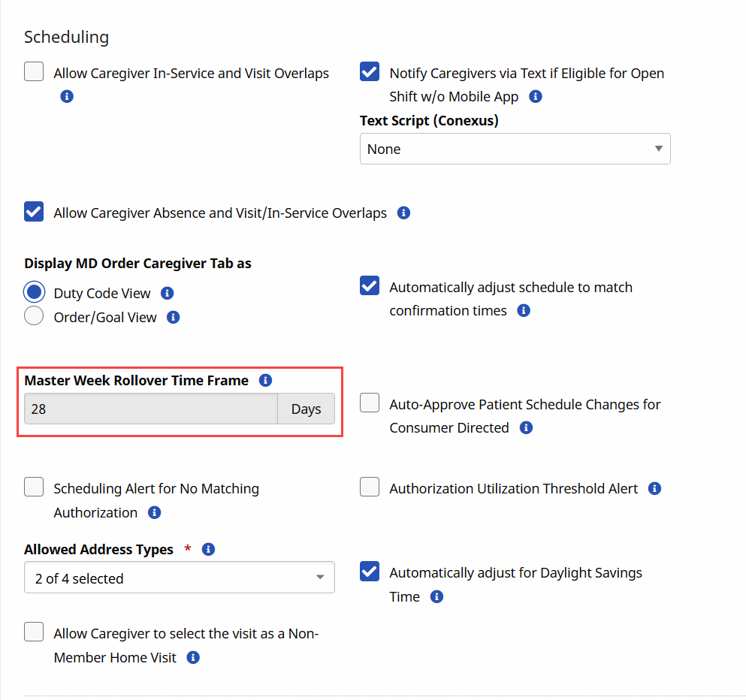Click the Master Week Rollover days input field
Screen dimensions: 746x700
coord(151,409)
